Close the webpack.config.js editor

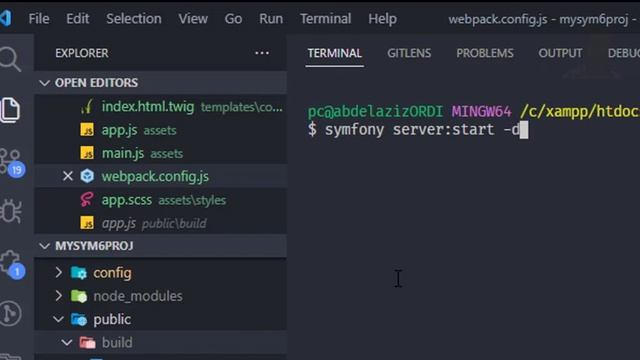pos(68,176)
